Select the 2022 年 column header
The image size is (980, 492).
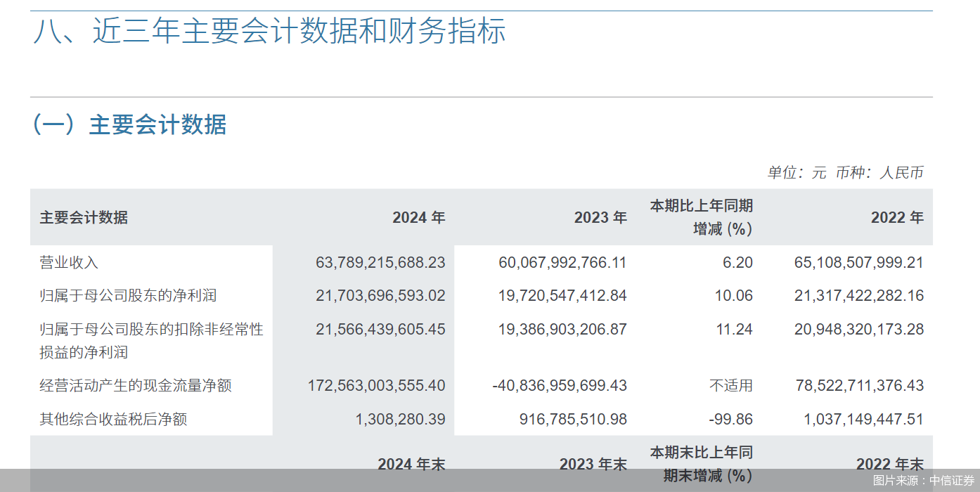[896, 217]
